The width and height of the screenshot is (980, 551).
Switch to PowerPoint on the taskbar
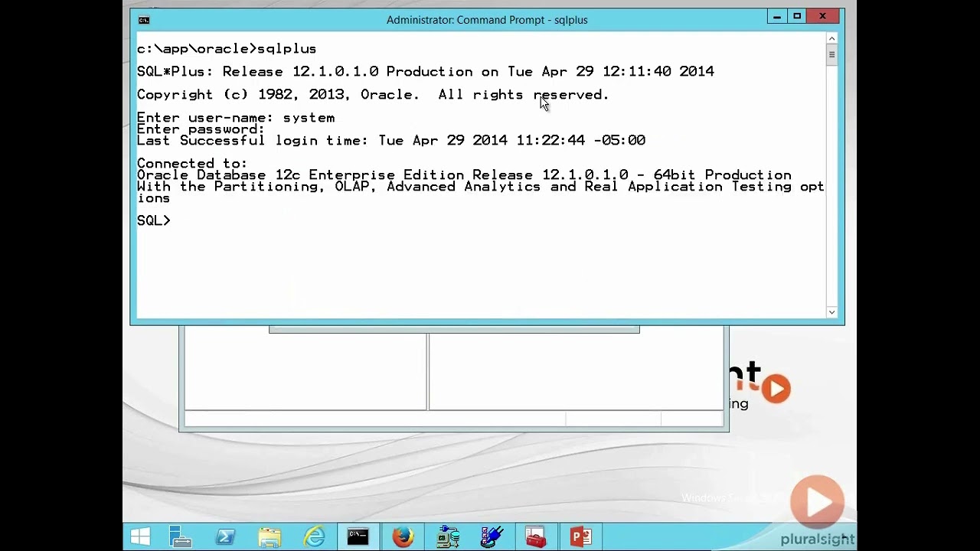tap(580, 536)
